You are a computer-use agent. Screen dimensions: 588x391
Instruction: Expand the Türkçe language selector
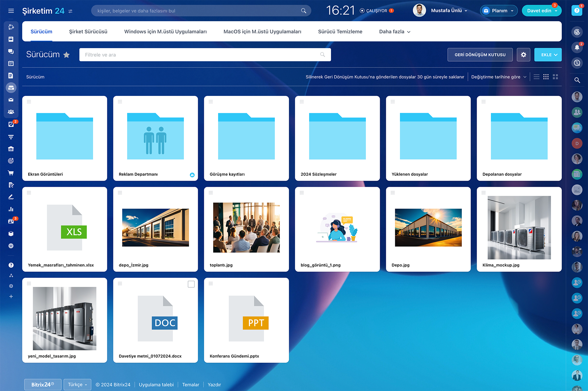tap(77, 385)
